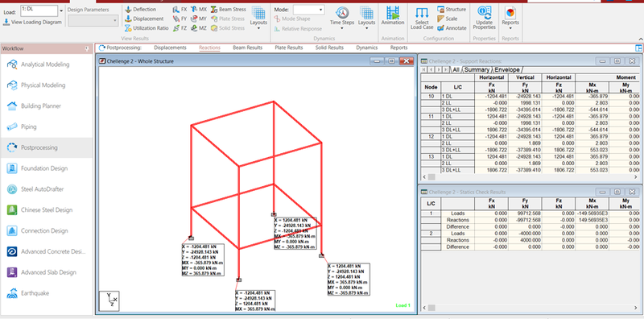The image size is (644, 319).
Task: Select the Envelope tab in Support Reactions
Action: click(507, 70)
